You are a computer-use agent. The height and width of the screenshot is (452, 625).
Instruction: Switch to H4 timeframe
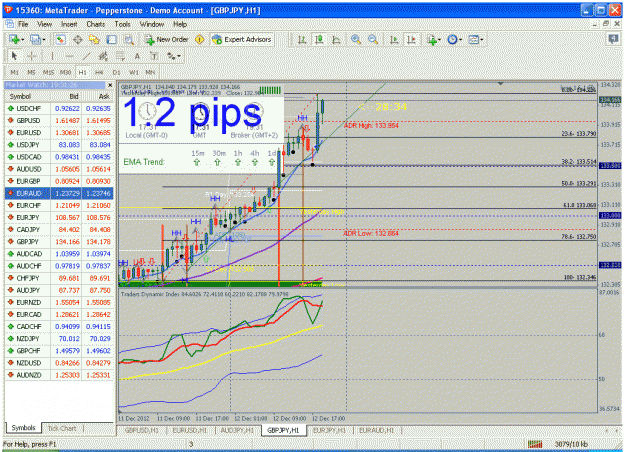click(x=99, y=72)
